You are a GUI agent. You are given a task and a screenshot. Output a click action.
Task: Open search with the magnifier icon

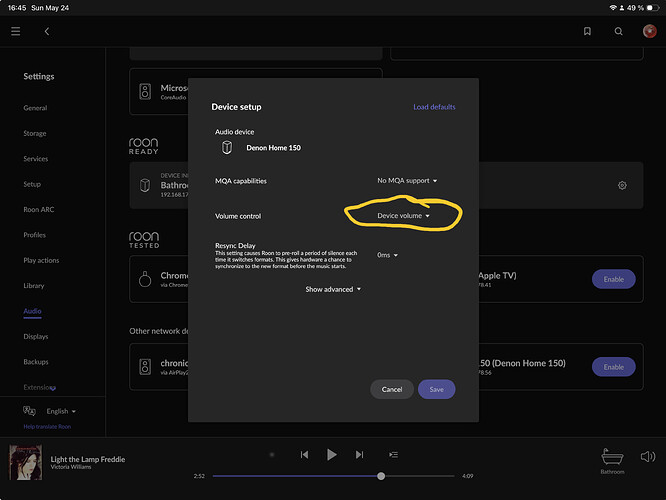(618, 31)
